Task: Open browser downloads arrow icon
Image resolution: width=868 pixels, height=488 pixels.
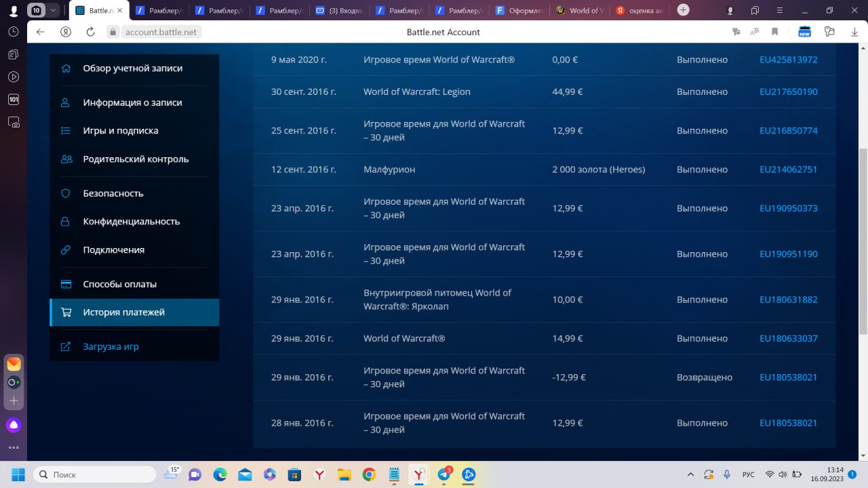Action: [x=853, y=32]
